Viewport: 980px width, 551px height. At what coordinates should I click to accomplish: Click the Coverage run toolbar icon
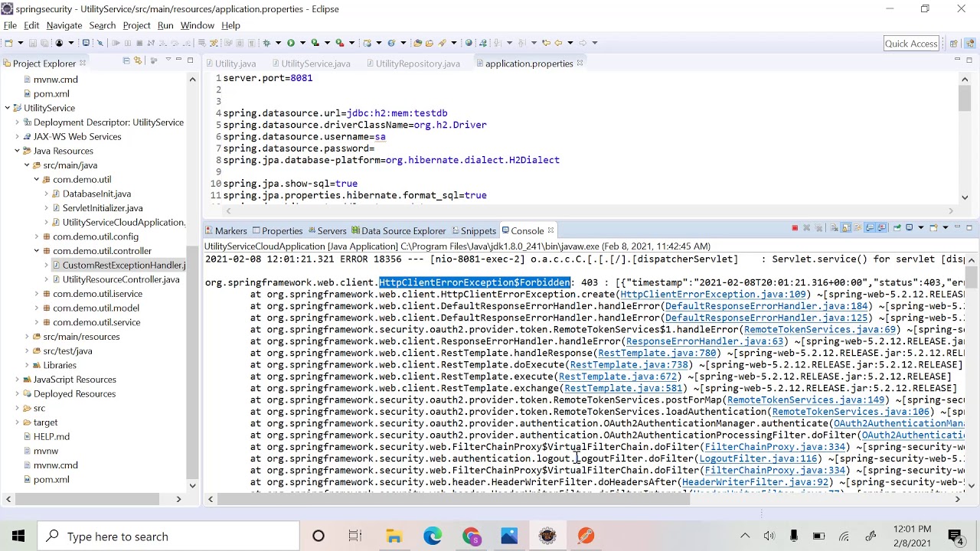pyautogui.click(x=315, y=43)
